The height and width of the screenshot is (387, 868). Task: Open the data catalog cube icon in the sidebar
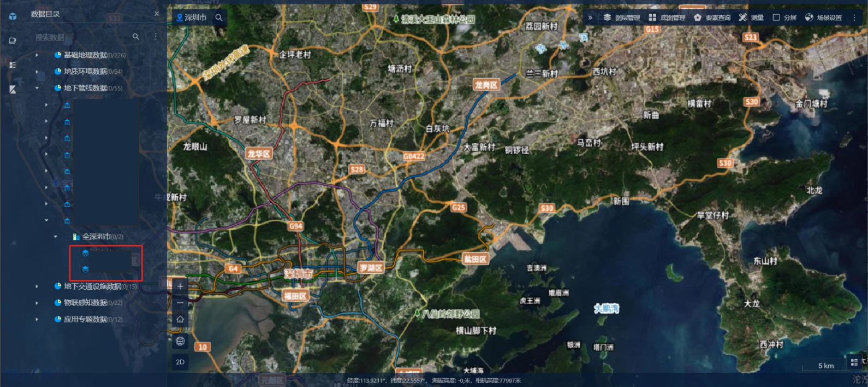[x=13, y=16]
